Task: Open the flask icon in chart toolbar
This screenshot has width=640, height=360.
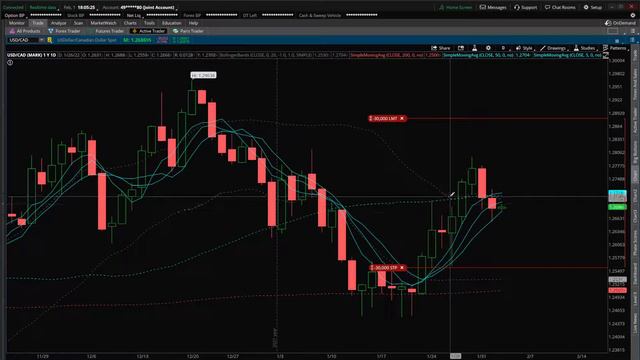Action: pos(474,48)
